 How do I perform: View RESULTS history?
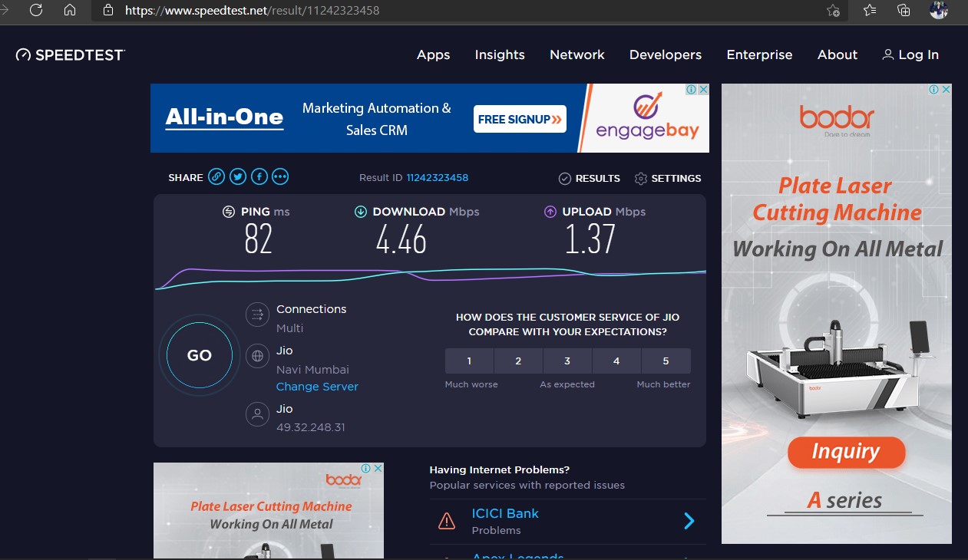coord(590,179)
